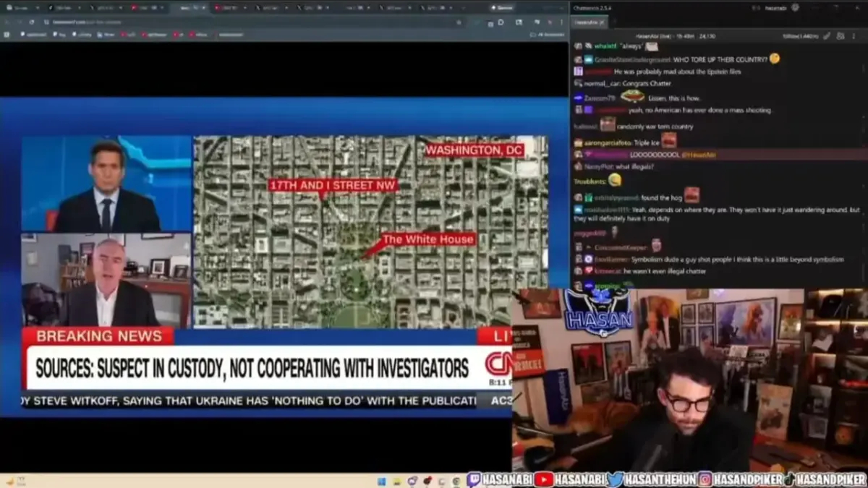Click the Twitter HASANTHEHUN social handle
868x488 pixels.
click(x=651, y=479)
